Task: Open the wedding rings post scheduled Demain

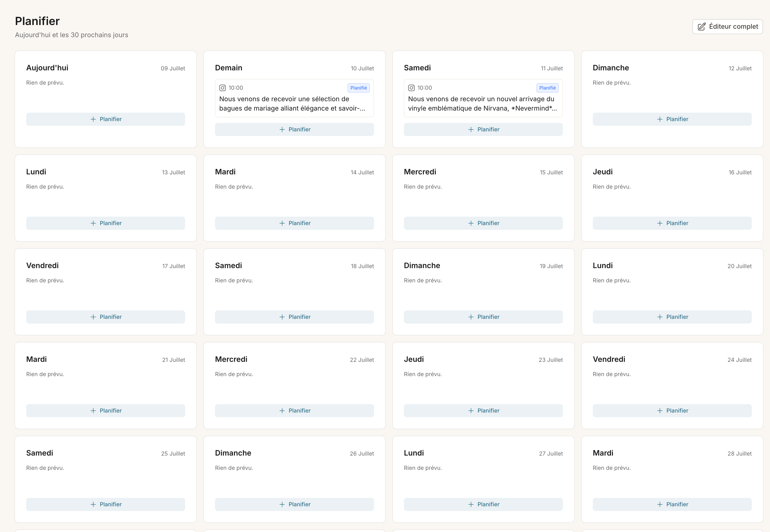Action: pos(294,98)
